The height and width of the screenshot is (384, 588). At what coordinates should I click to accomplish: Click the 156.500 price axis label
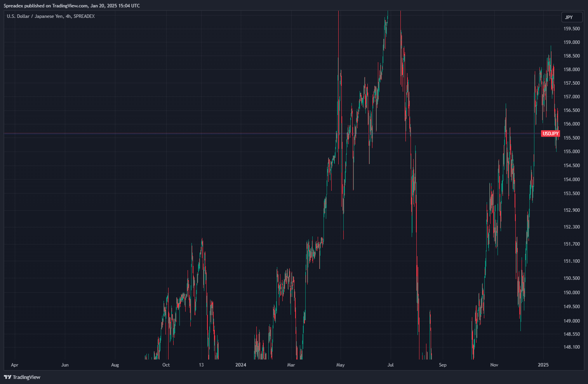click(x=572, y=110)
